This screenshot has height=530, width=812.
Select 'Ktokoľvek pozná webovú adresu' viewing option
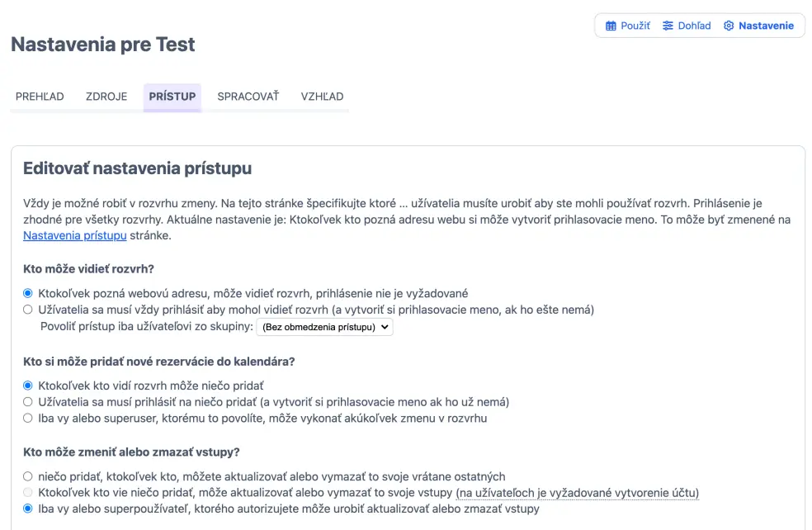tap(28, 293)
